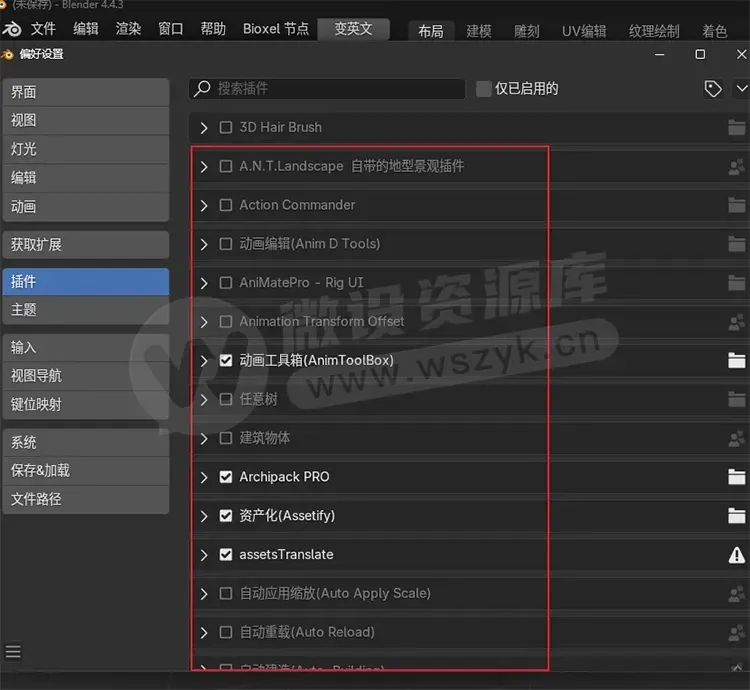Enable the 3D Hair Brush add-on

pyautogui.click(x=225, y=127)
